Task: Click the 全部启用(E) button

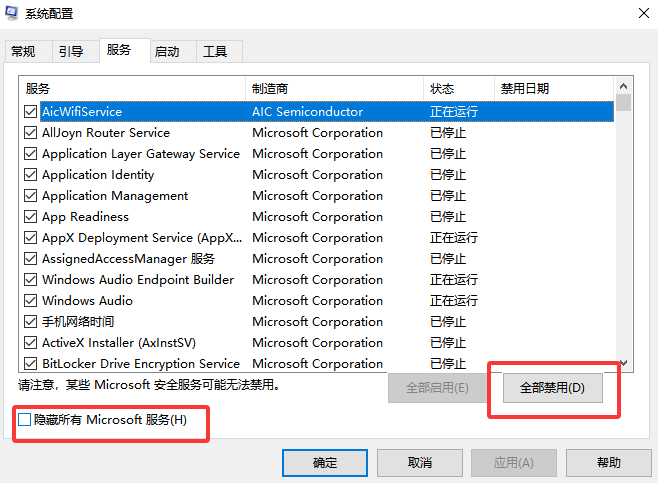Action: 437,388
